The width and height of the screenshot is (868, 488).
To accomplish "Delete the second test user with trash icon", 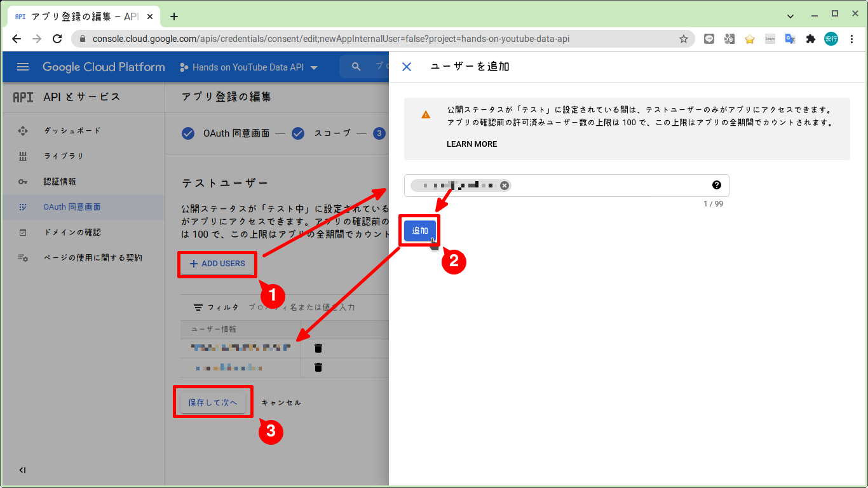I will click(x=318, y=367).
